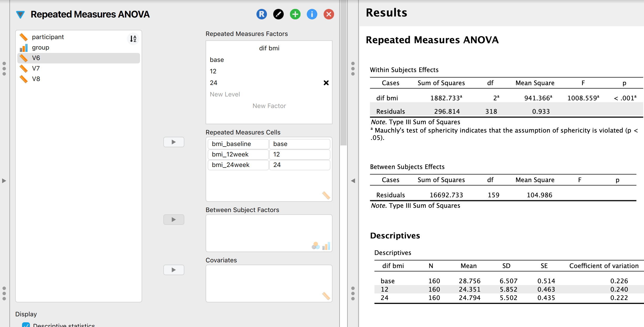Image resolution: width=644 pixels, height=327 pixels.
Task: Click the assign arrow for Between Subject Factors
Action: pos(174,220)
